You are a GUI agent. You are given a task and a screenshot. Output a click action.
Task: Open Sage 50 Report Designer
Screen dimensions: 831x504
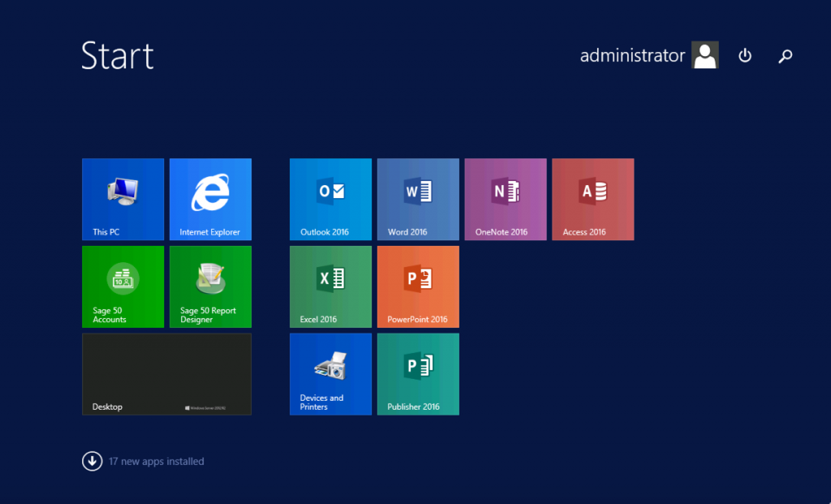click(x=210, y=286)
